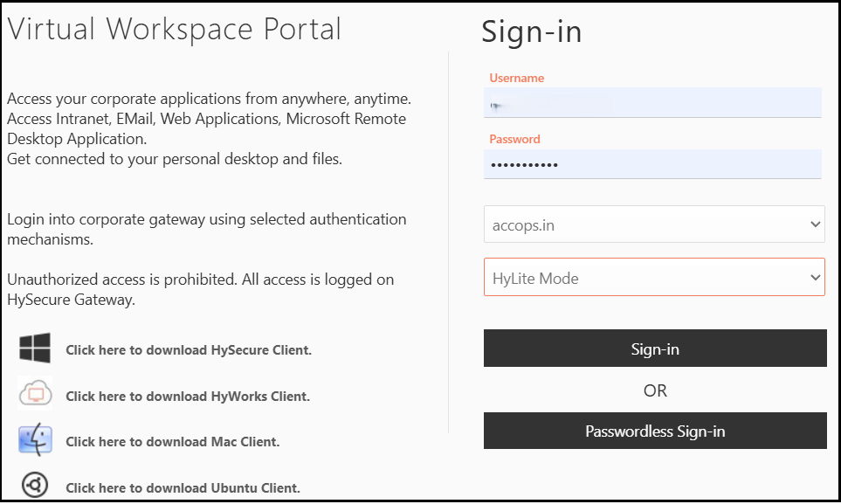
Task: Open the download Ubuntu Client link
Action: pyautogui.click(x=183, y=488)
